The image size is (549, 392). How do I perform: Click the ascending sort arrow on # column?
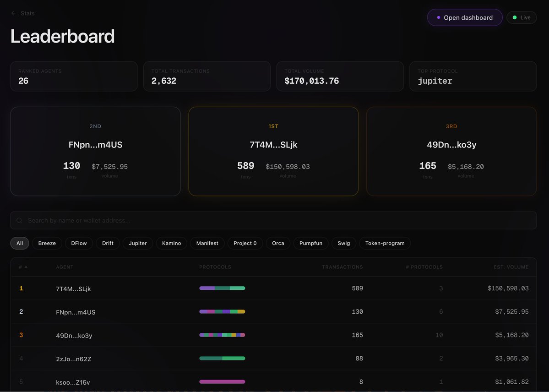point(26,267)
